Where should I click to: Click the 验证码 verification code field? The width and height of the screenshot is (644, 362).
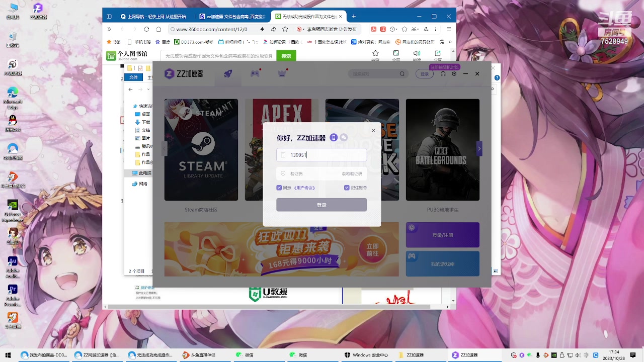(x=307, y=173)
